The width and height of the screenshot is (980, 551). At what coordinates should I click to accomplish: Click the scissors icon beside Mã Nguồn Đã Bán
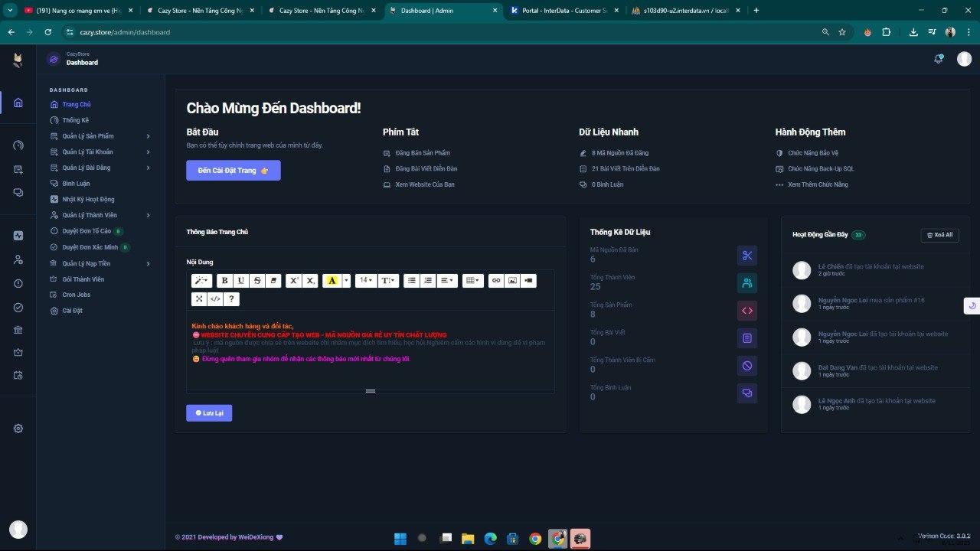(x=747, y=256)
